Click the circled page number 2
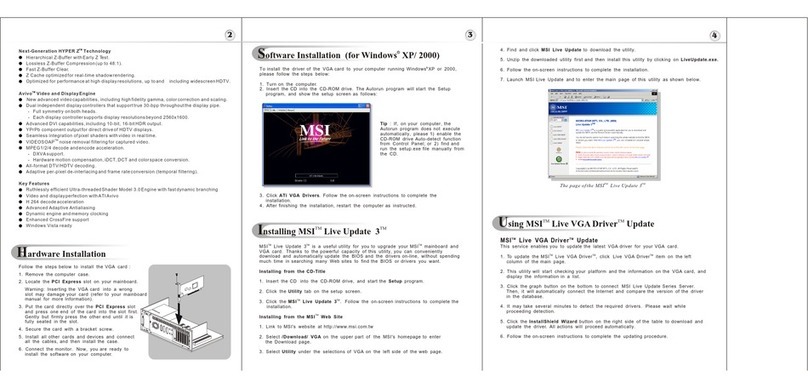Screen dimensions: 808x388 click(230, 35)
